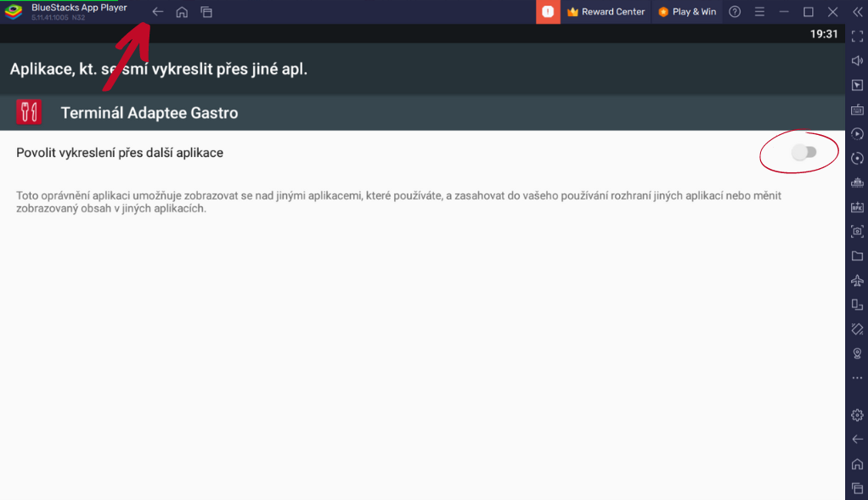This screenshot has height=500, width=868.
Task: Open the Reward Center
Action: 606,12
